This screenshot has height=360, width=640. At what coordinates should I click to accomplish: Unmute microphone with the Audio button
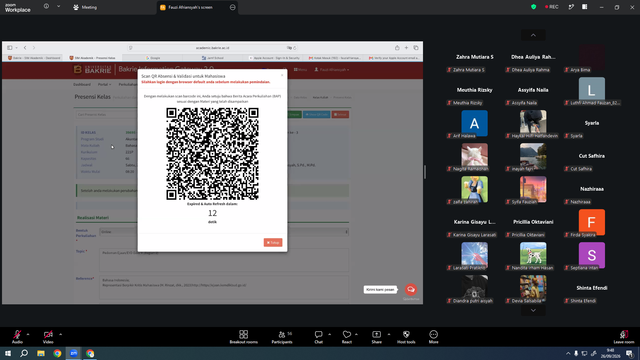pos(17,337)
